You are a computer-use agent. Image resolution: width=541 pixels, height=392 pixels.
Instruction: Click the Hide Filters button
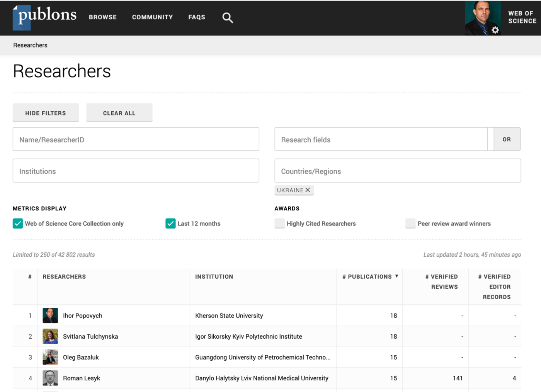coord(46,113)
